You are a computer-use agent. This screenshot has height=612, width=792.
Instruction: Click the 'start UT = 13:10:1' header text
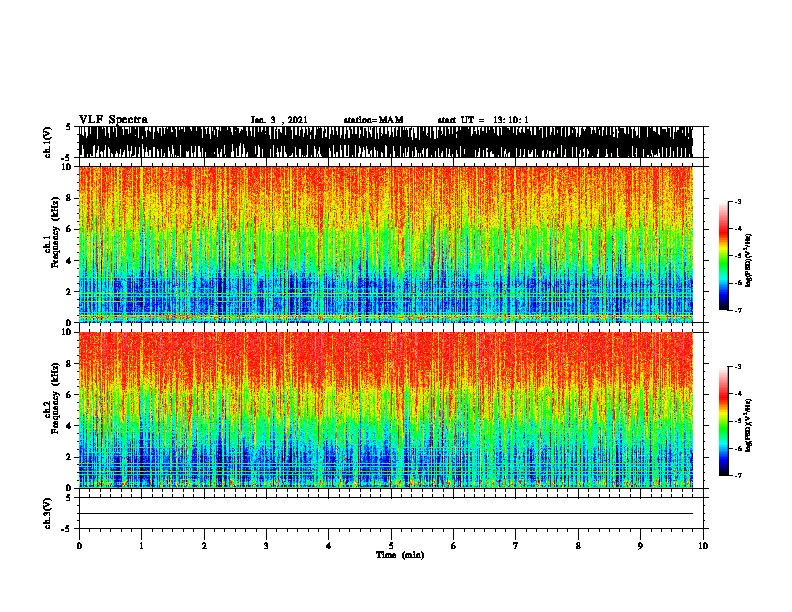coord(483,120)
